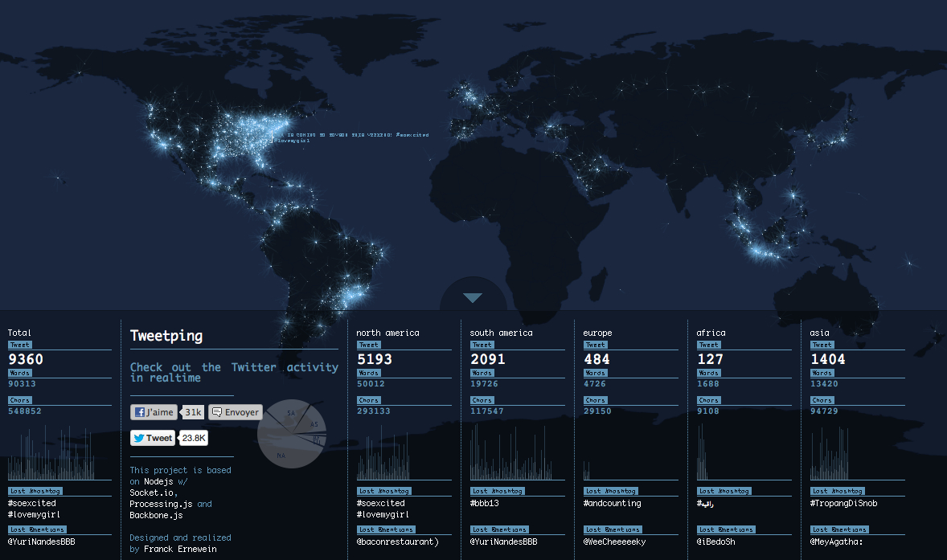The width and height of the screenshot is (947, 560).
Task: Click the europe tweets histogram
Action: (586, 471)
